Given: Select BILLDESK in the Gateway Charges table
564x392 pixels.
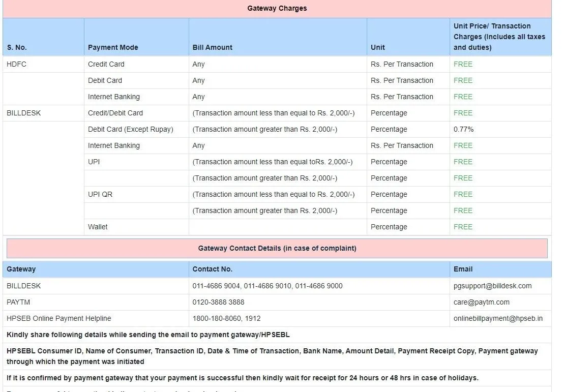Looking at the screenshot, I should 23,113.
